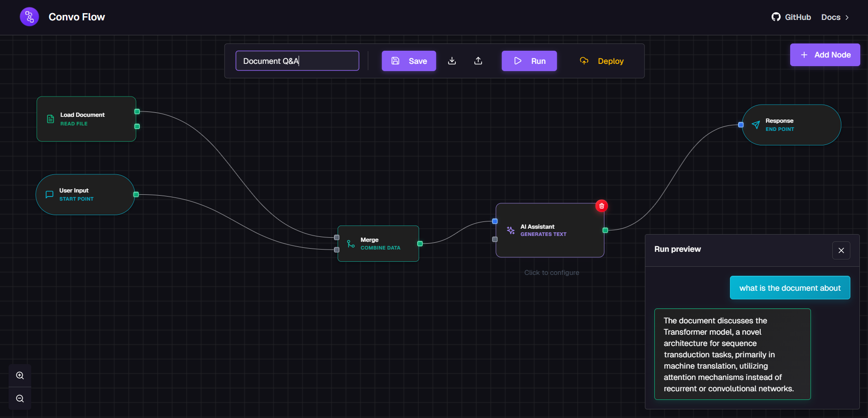Viewport: 868px width, 418px height.
Task: Select the AI Assistant sparkles icon
Action: point(510,230)
